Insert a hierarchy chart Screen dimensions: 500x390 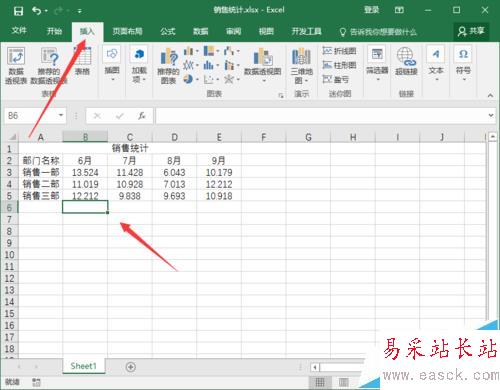coord(211,51)
